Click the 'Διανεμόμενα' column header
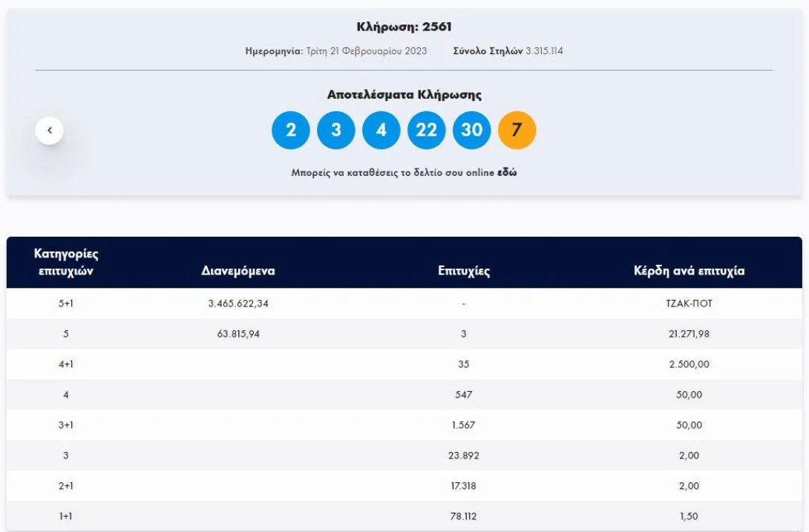This screenshot has height=532, width=809. coord(238,271)
